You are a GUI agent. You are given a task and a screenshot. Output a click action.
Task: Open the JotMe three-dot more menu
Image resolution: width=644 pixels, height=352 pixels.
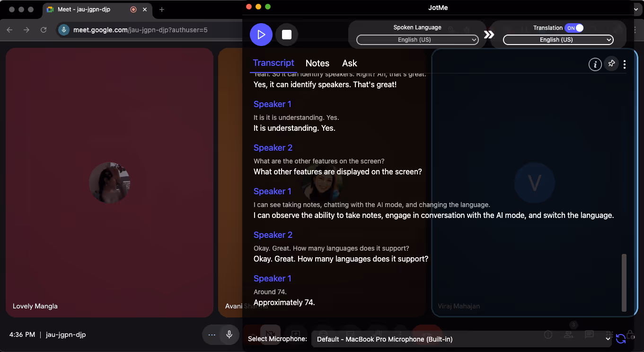(x=625, y=64)
